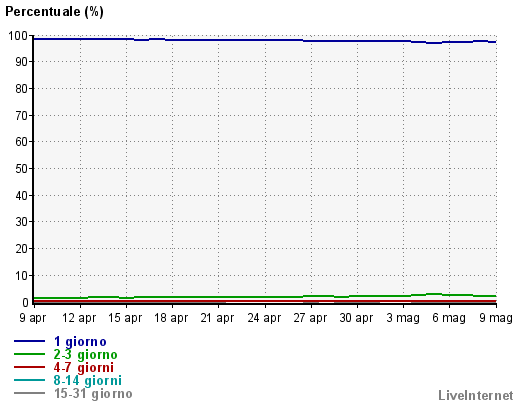520x405 pixels.
Task: Select the '4-7 giorni' legend label
Action: tap(84, 367)
